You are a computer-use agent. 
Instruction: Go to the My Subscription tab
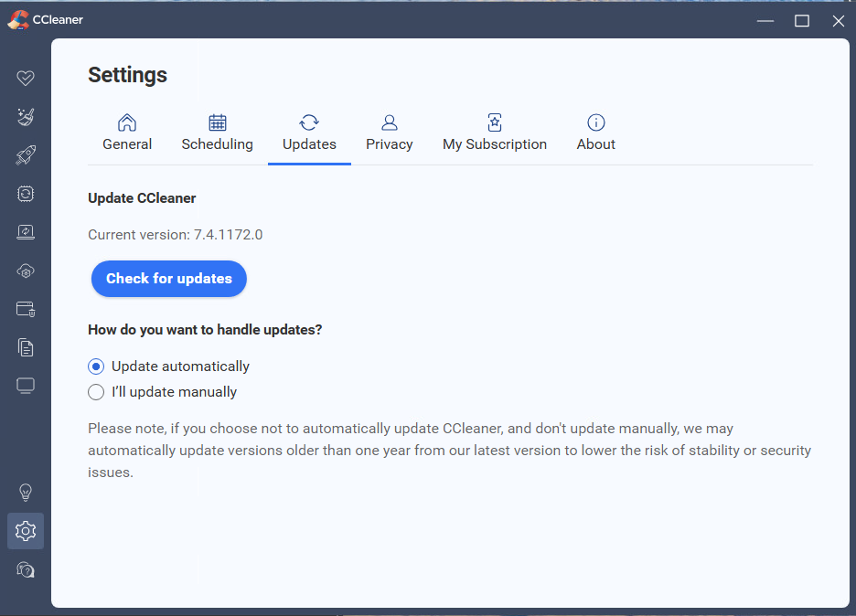[494, 133]
